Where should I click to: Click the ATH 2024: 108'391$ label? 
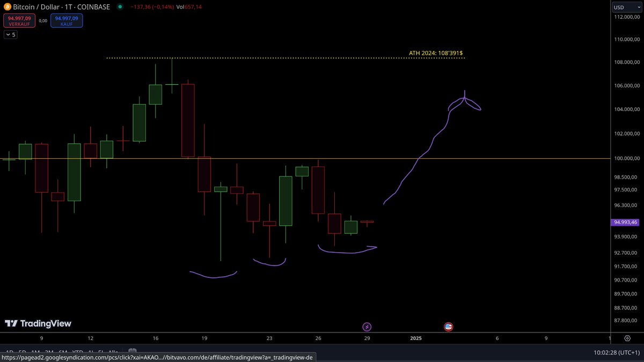pos(436,53)
